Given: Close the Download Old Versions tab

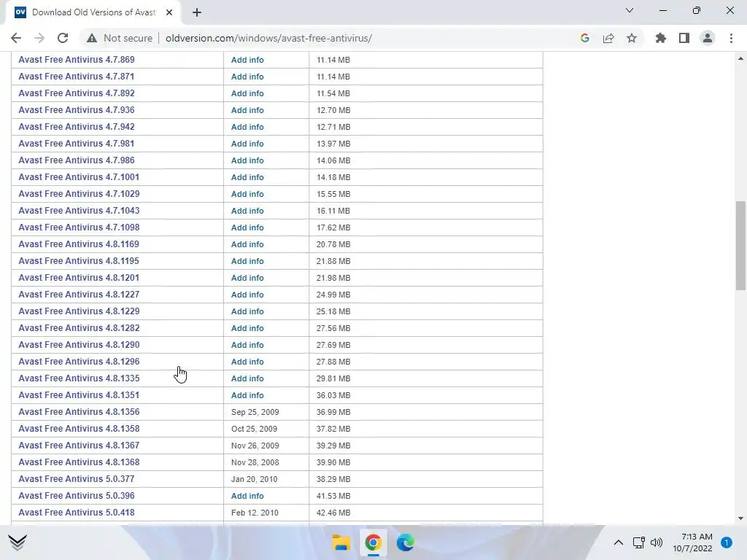Looking at the screenshot, I should [x=169, y=12].
